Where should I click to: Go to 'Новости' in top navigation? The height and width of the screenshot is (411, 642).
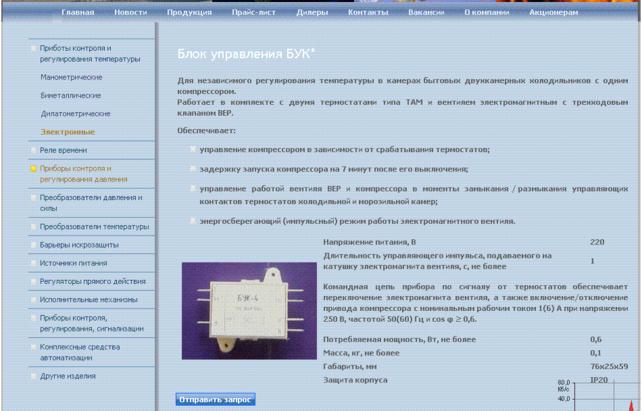click(x=130, y=12)
